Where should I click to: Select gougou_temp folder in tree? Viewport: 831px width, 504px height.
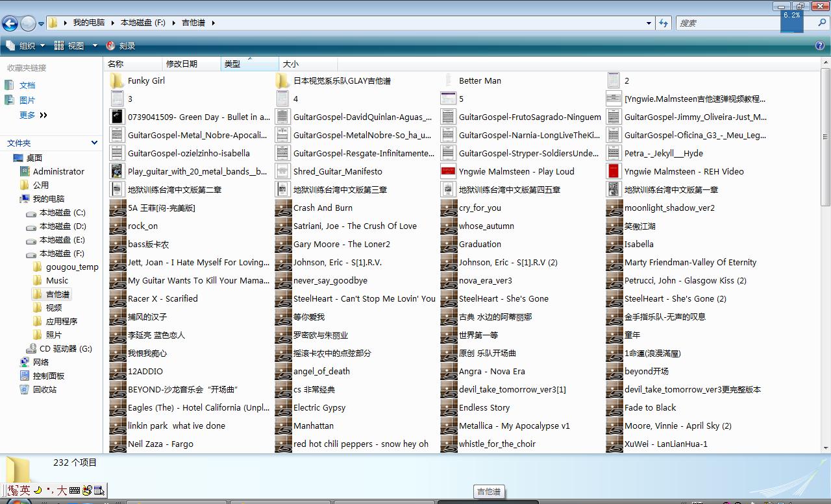pyautogui.click(x=66, y=267)
